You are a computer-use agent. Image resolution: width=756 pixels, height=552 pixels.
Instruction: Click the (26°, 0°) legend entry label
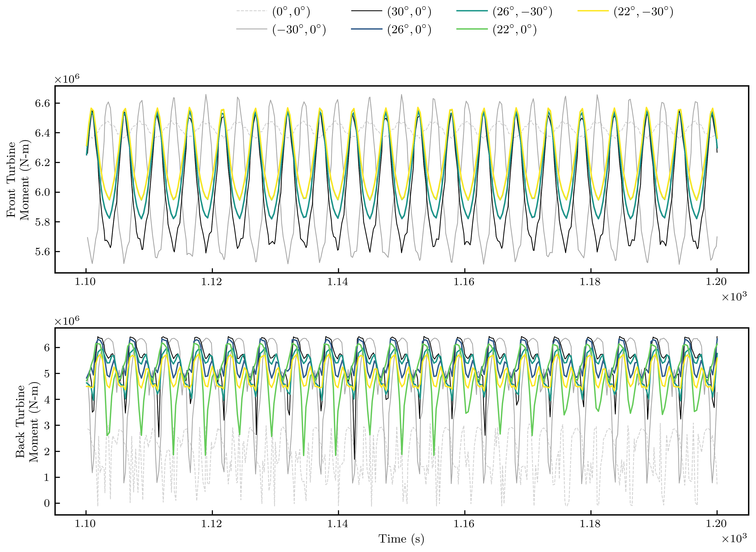[x=409, y=30]
